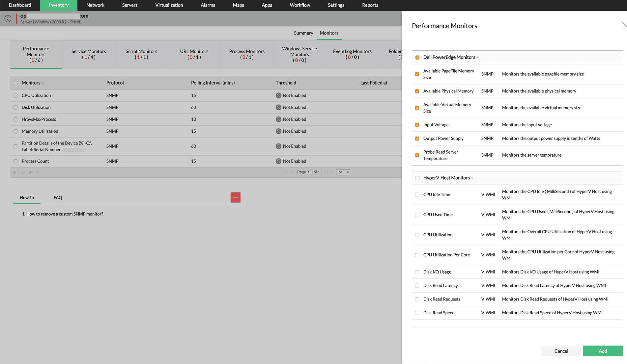Click the red minus button near FAQ

pyautogui.click(x=235, y=197)
